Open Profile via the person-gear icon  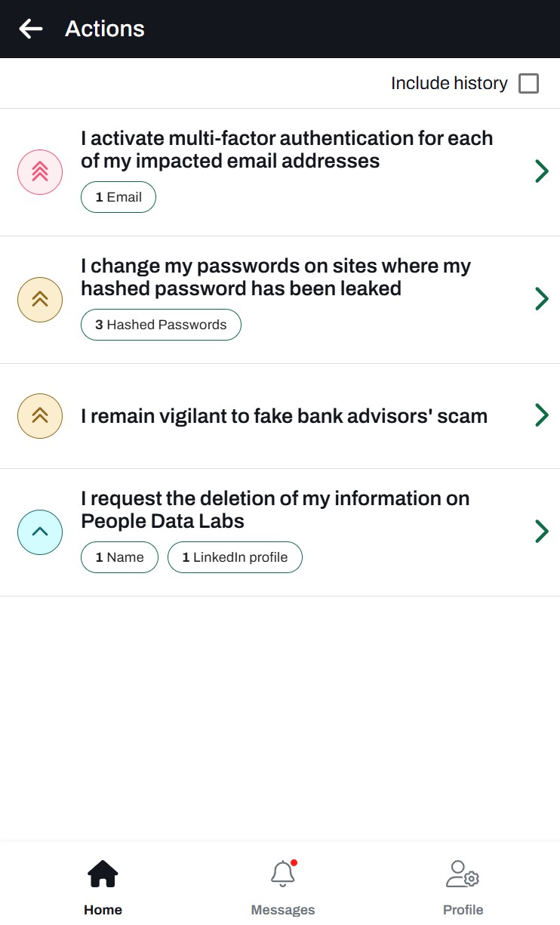[463, 874]
